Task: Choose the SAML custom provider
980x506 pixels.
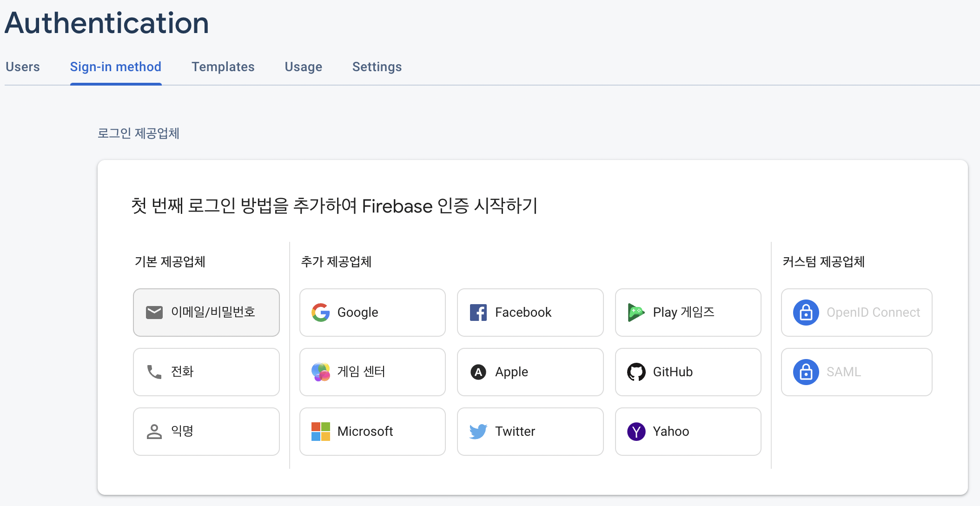Action: tap(857, 372)
